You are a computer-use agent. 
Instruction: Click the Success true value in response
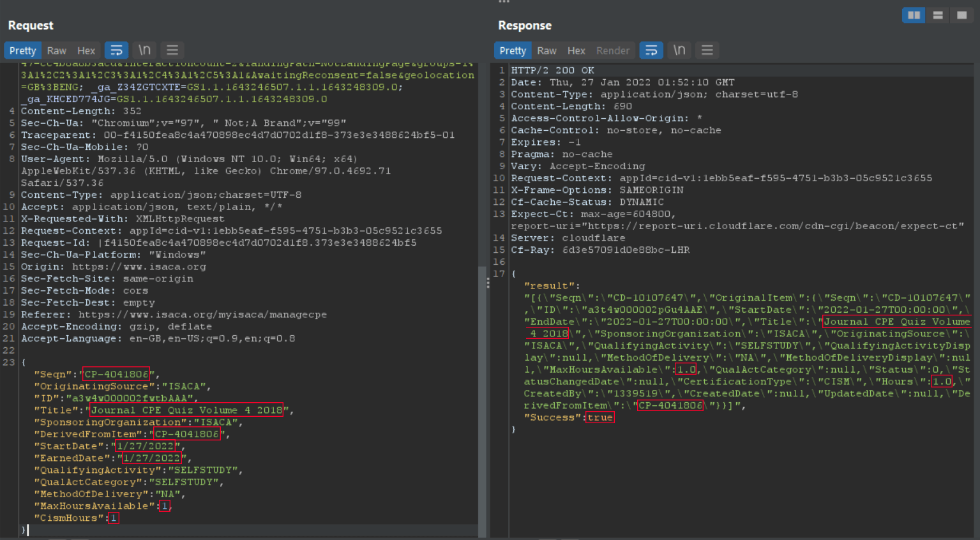[600, 417]
